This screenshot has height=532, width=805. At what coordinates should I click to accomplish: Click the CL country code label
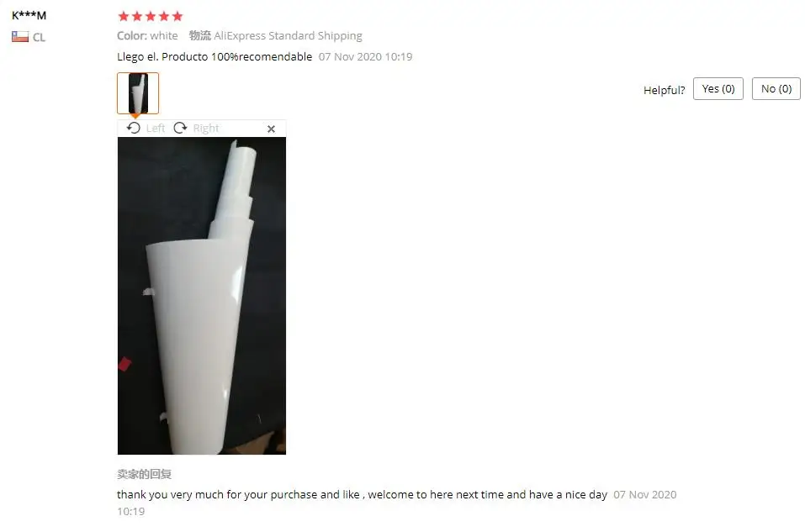point(39,38)
